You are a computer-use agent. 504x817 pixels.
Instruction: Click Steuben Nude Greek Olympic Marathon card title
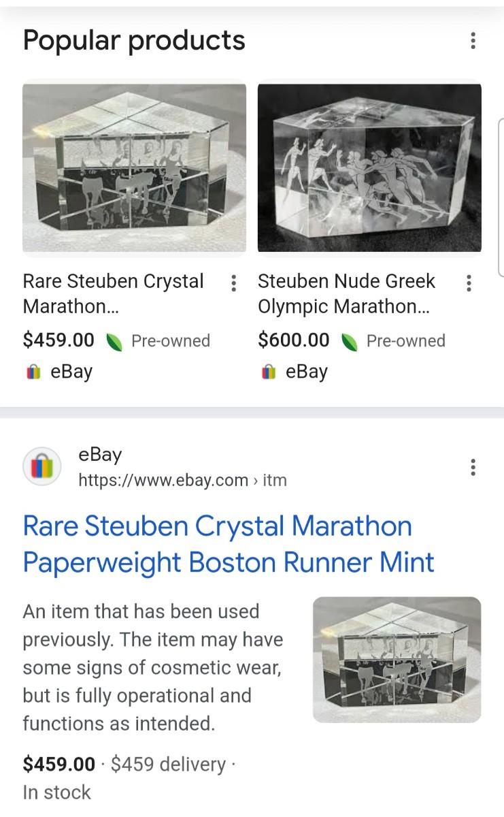click(x=346, y=293)
